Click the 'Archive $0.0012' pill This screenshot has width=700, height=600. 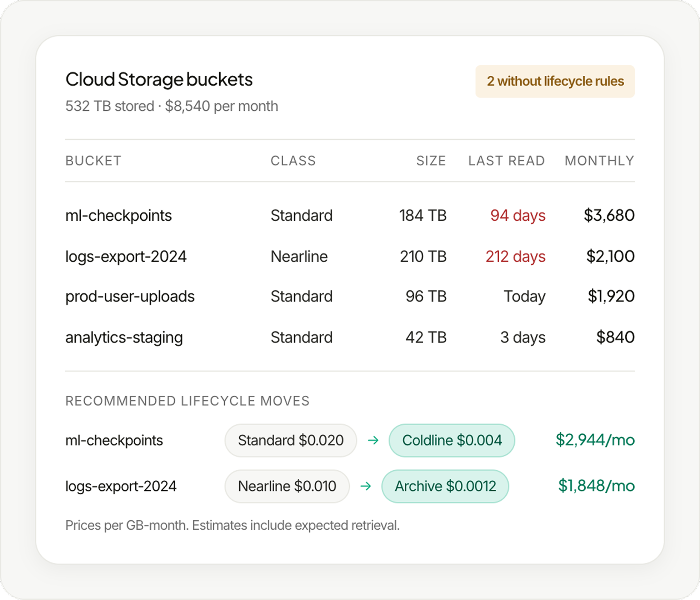445,486
